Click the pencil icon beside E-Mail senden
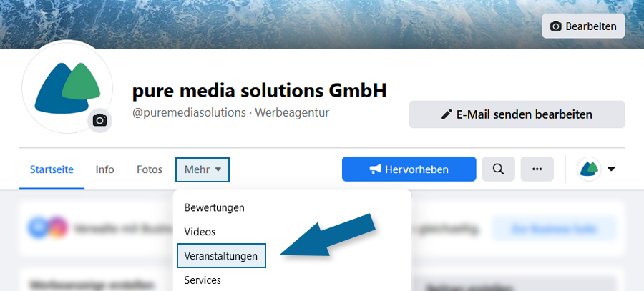This screenshot has height=291, width=644. (447, 114)
